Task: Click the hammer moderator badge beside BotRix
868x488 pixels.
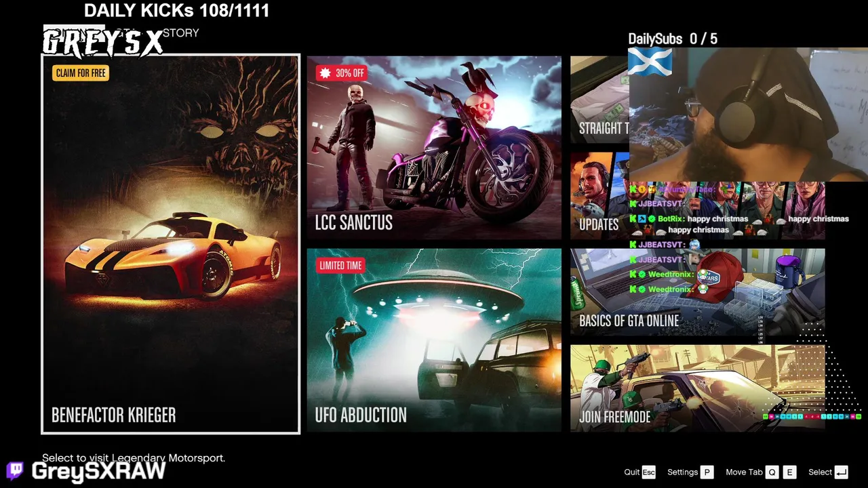Action: [x=642, y=219]
